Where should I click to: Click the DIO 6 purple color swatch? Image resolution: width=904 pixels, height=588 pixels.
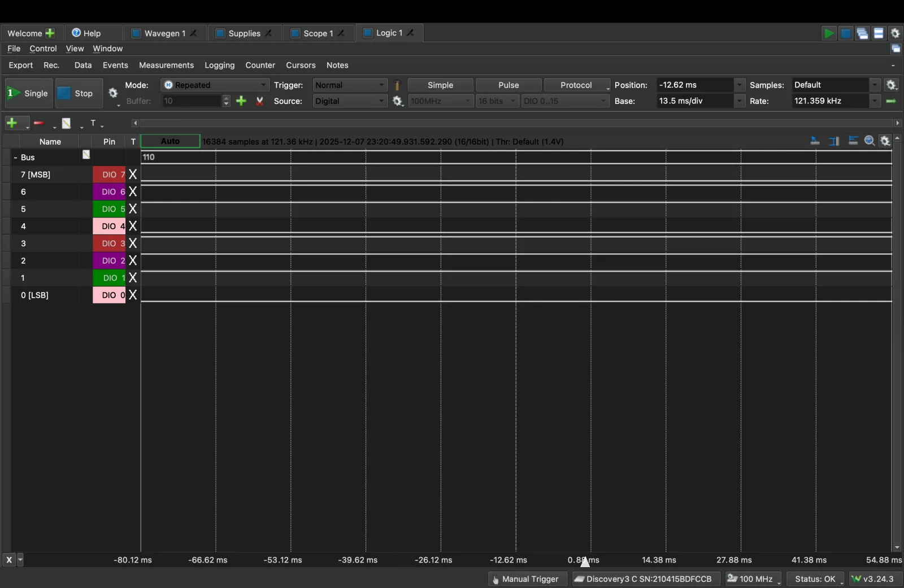[x=109, y=192]
